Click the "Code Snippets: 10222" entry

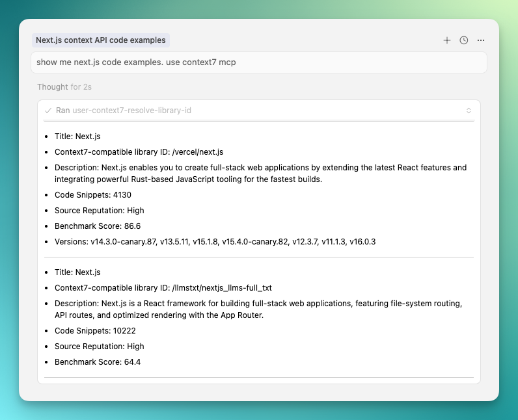[x=95, y=331]
